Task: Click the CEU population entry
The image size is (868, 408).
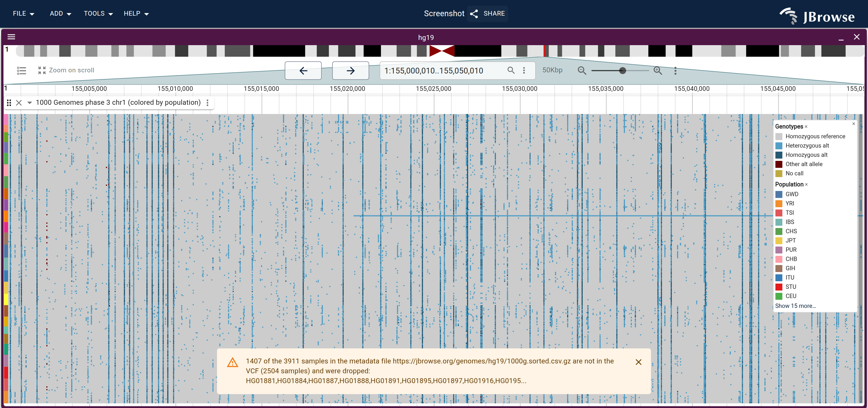Action: coord(786,296)
